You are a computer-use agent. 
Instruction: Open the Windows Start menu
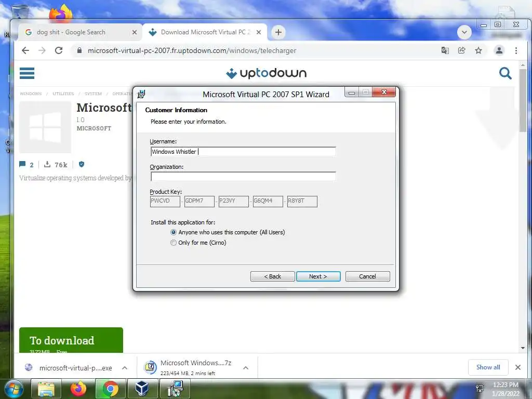coord(14,389)
